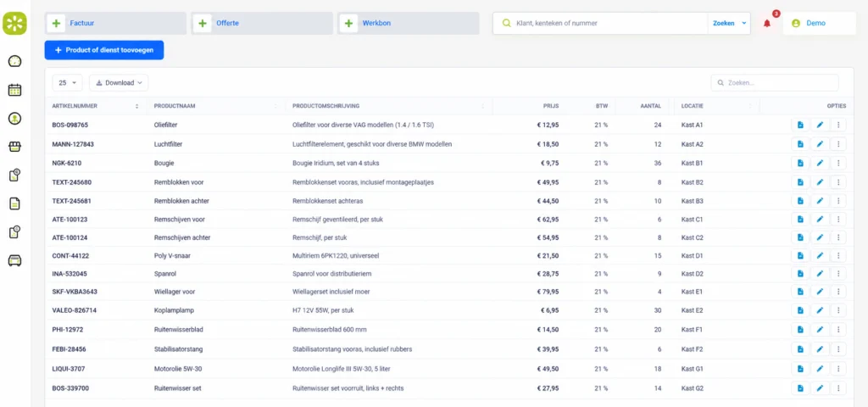Click quantity 36 in Bougie row
Viewport: 868px width, 407px height.
pos(658,163)
